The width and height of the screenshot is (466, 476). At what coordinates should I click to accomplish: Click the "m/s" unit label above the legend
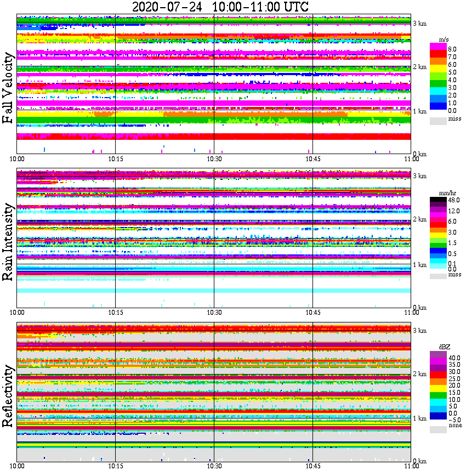tap(444, 40)
